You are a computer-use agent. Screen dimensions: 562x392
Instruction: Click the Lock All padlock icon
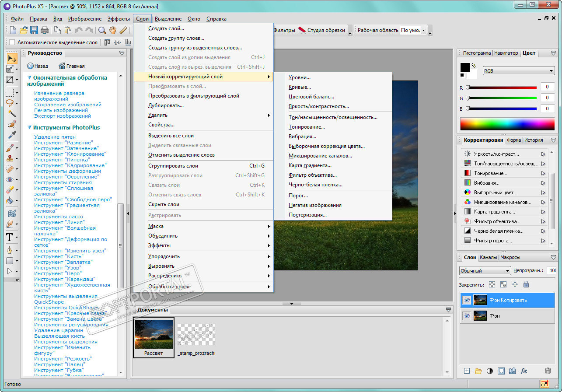(526, 284)
